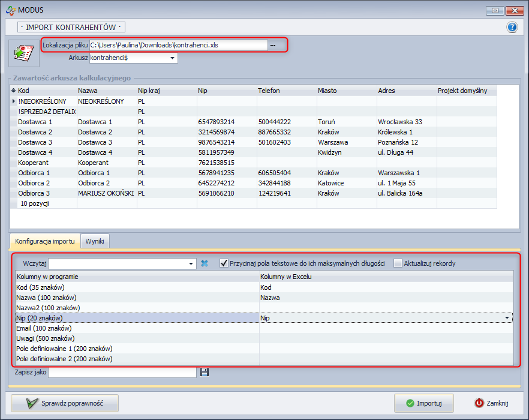This screenshot has height=420, width=529.
Task: Click the blue help question mark icon
Action: pos(512,27)
